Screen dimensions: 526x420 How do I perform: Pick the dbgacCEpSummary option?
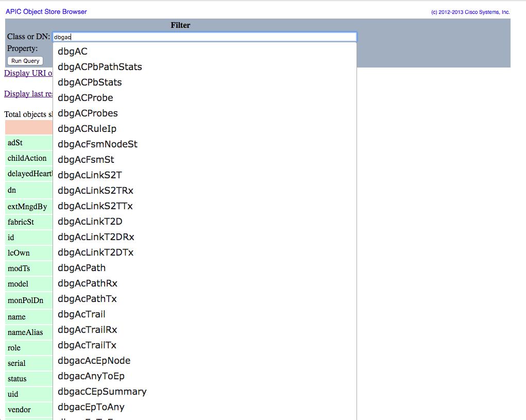tap(102, 392)
